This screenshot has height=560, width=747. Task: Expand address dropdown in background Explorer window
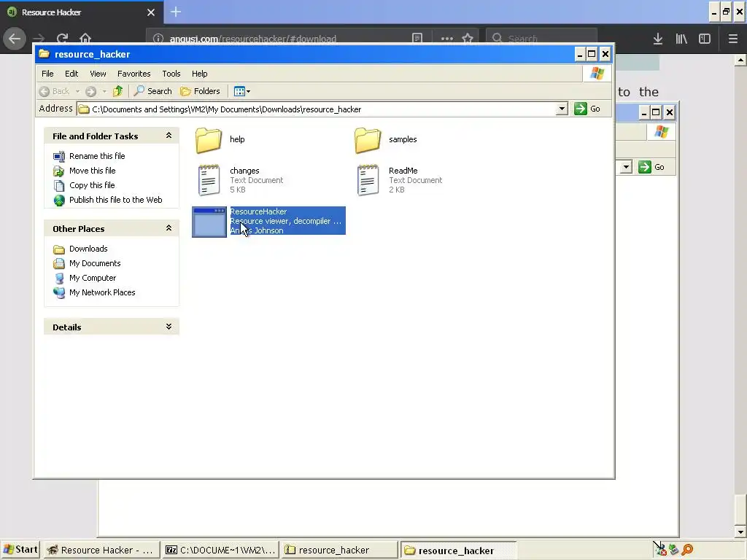(x=626, y=167)
